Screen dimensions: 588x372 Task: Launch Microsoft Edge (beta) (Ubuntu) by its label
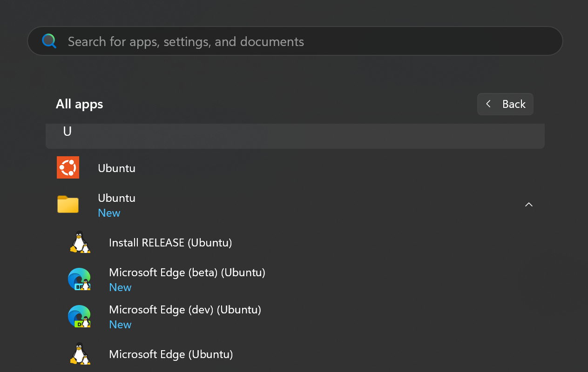pos(187,272)
